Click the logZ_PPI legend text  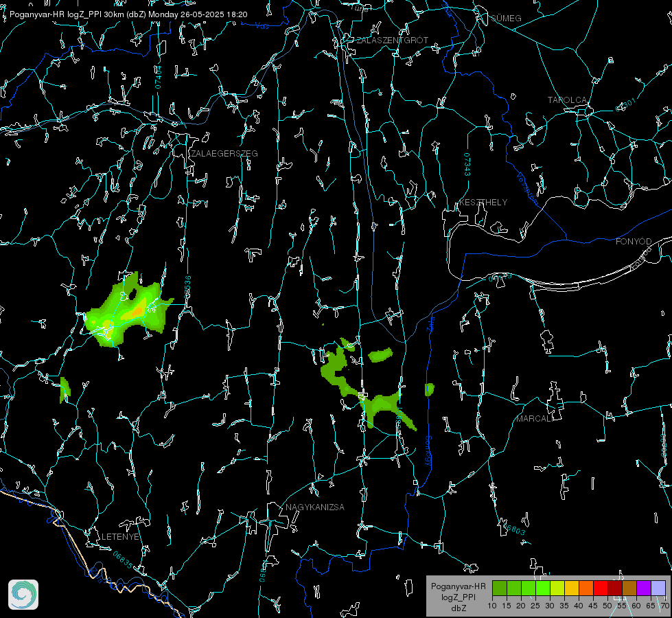click(x=459, y=597)
